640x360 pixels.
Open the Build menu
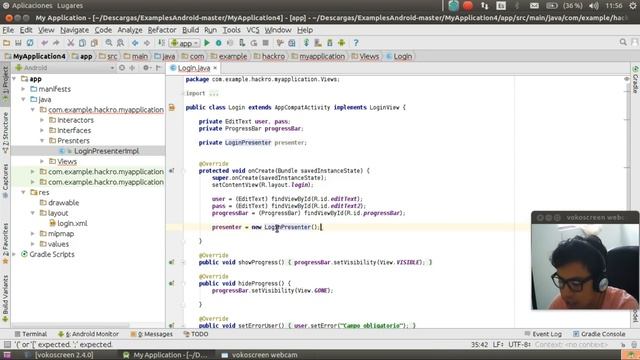[191, 30]
